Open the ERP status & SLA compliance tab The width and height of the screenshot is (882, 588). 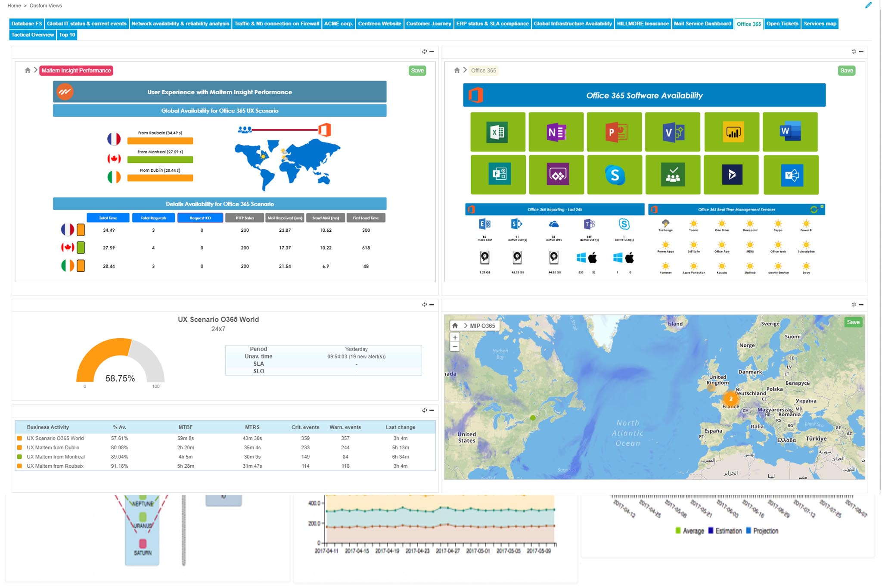(x=492, y=24)
